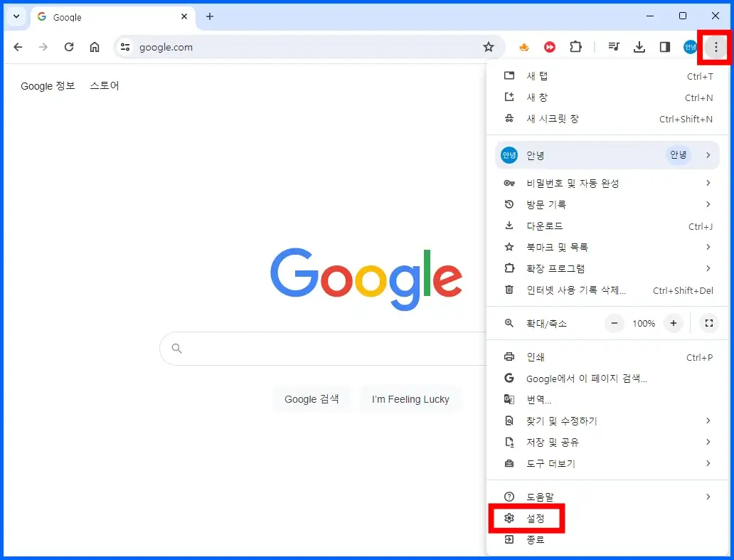Open the 안녕 profile avatar in toolbar

(690, 47)
